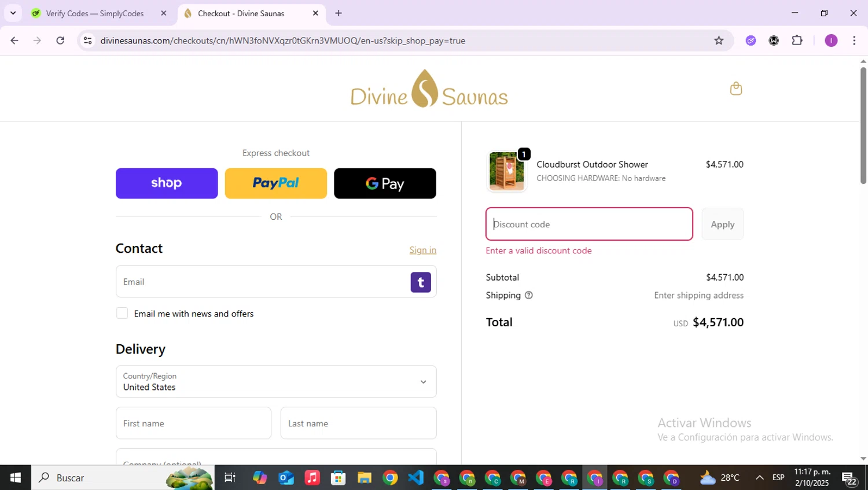The image size is (868, 490).
Task: Open Task View in the taskbar
Action: coord(230,478)
